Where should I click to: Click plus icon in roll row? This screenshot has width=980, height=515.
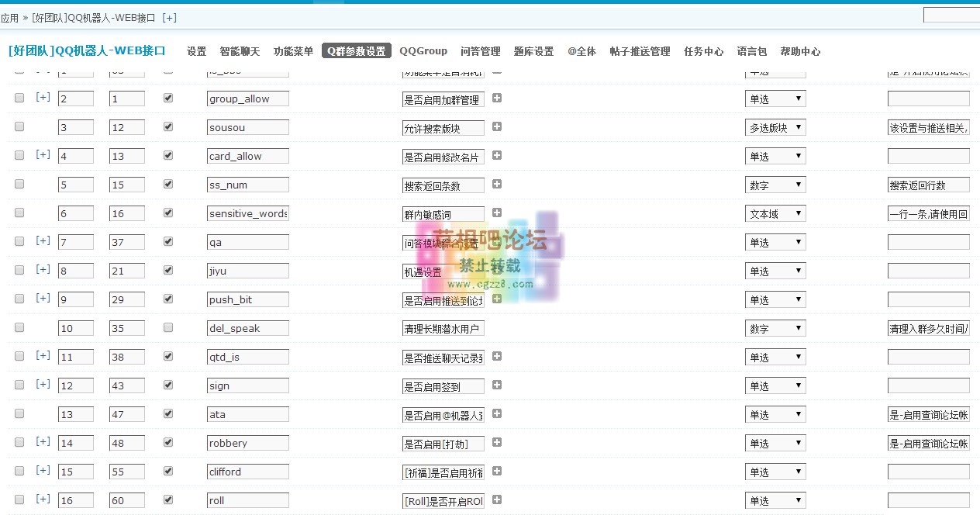(x=497, y=499)
